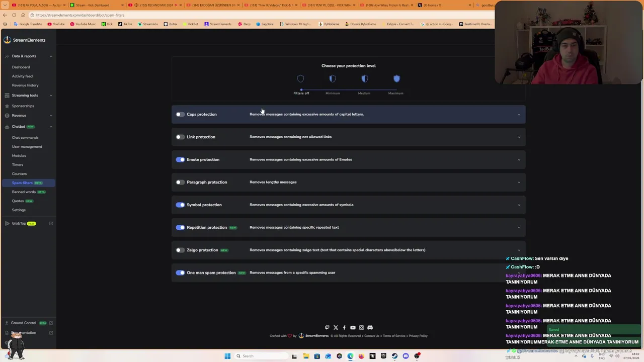
Task: Enable the Zalgo protection toggle
Action: 180,250
